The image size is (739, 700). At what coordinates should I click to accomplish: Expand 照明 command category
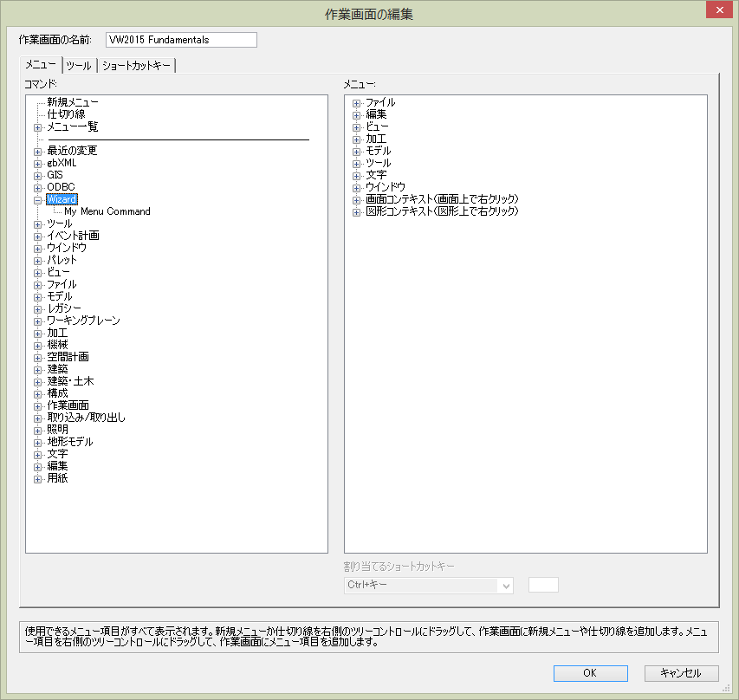(38, 431)
